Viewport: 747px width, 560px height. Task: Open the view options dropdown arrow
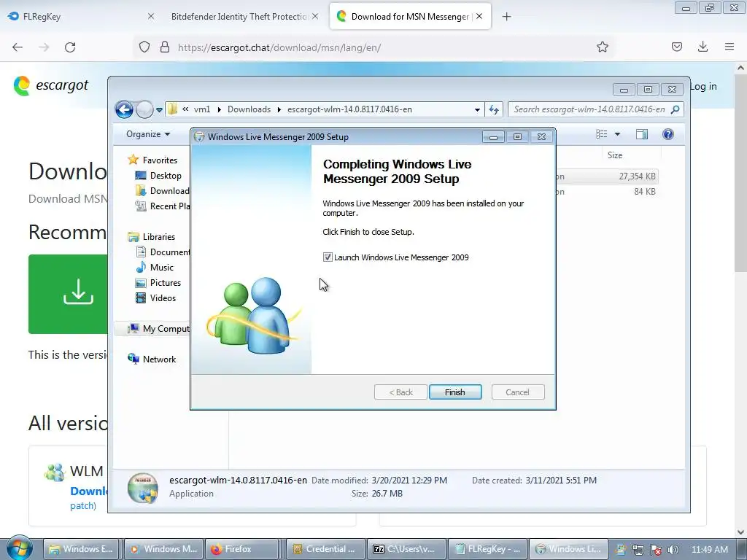[617, 134]
